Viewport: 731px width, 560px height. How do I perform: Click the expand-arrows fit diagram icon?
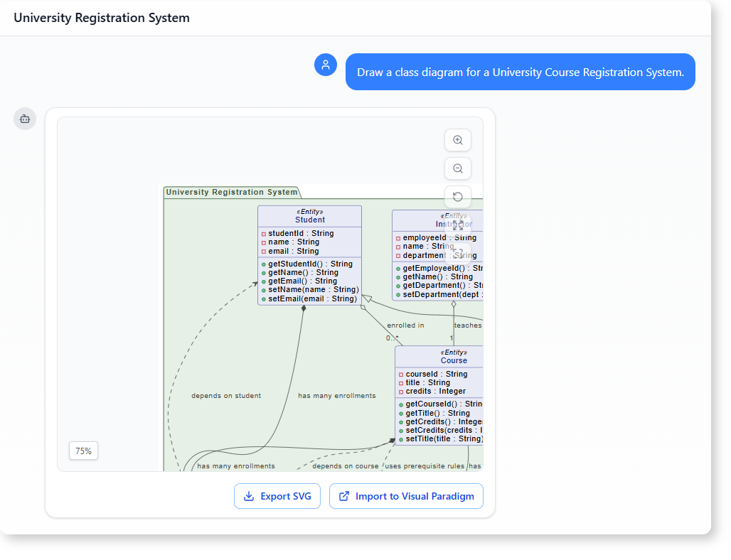tap(458, 225)
